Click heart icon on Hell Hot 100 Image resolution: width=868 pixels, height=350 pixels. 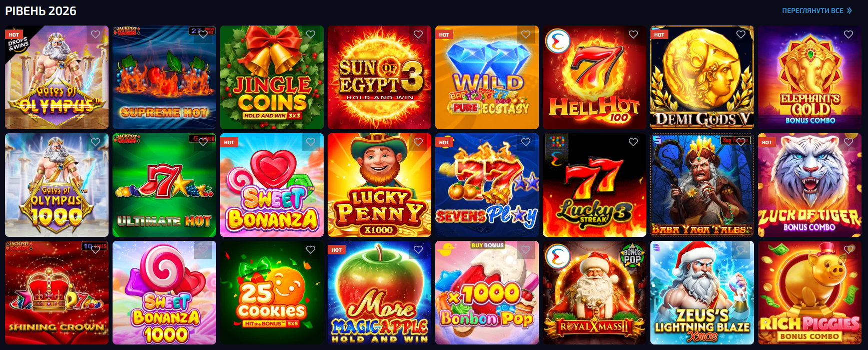tap(633, 35)
